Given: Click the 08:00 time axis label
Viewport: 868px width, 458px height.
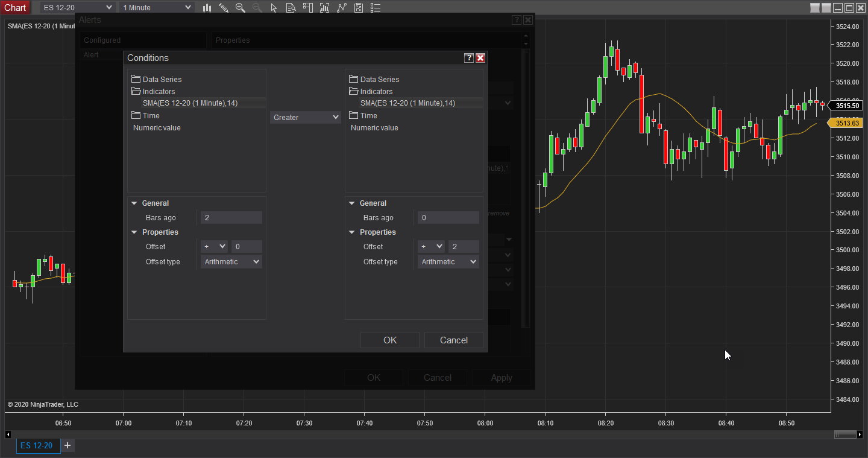Looking at the screenshot, I should point(485,424).
